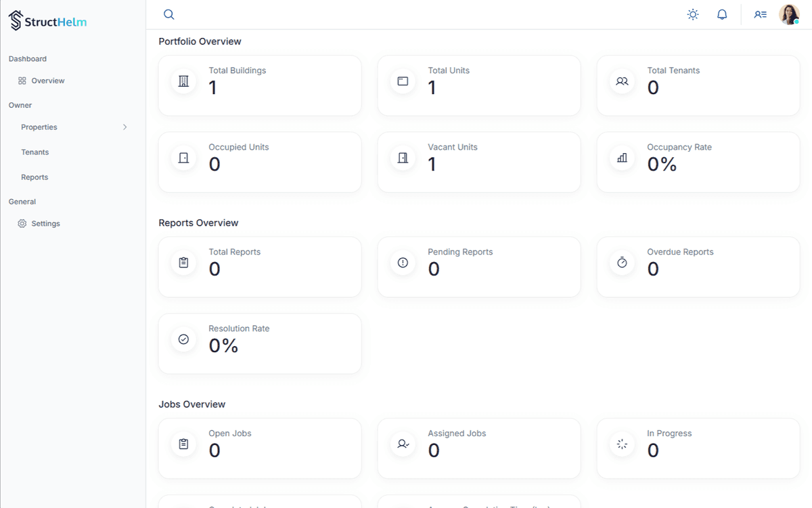This screenshot has height=508, width=812.
Task: Open the Reports section from sidebar
Action: coord(35,177)
